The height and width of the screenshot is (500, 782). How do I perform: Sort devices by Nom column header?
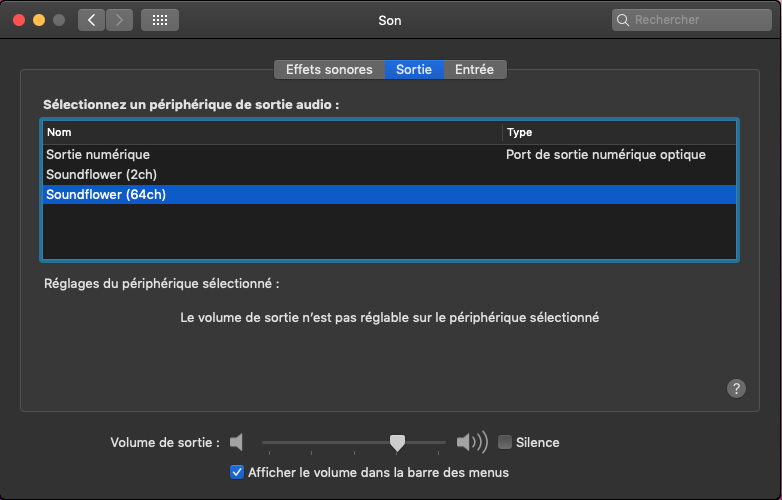coord(271,132)
